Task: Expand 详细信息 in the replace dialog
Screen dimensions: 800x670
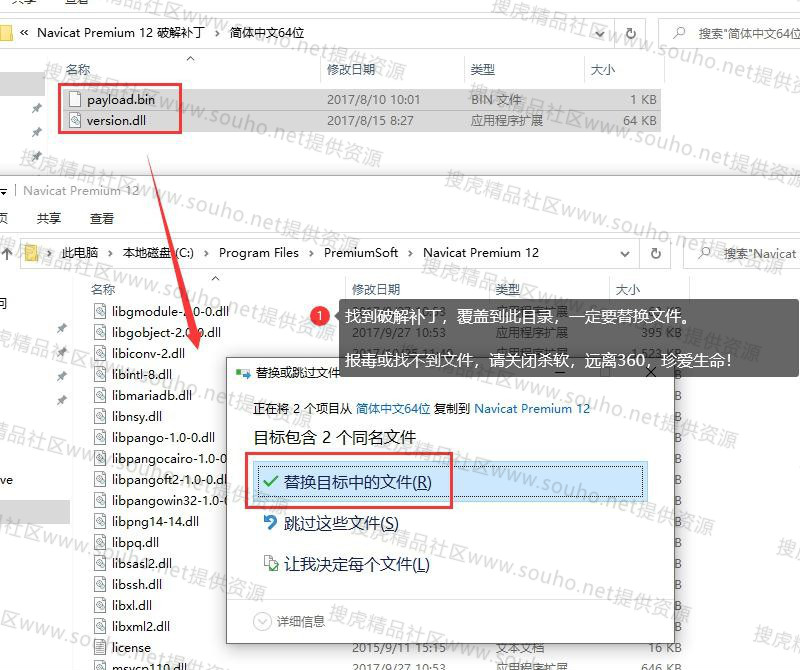Action: pyautogui.click(x=289, y=621)
